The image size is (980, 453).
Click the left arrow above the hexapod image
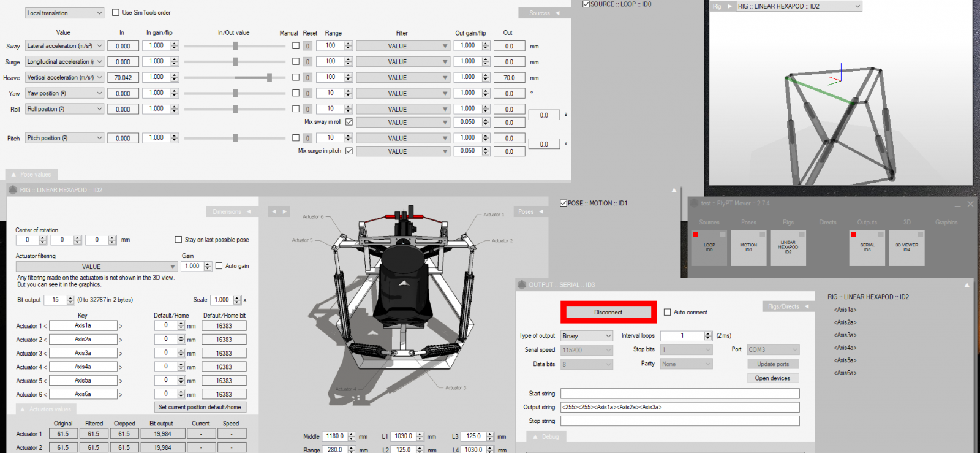[x=274, y=211]
